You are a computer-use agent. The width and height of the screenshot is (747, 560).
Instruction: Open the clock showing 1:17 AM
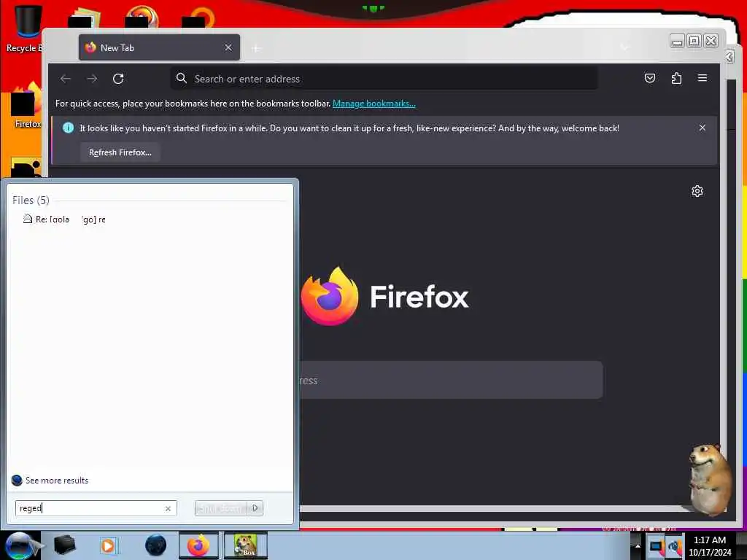point(710,546)
